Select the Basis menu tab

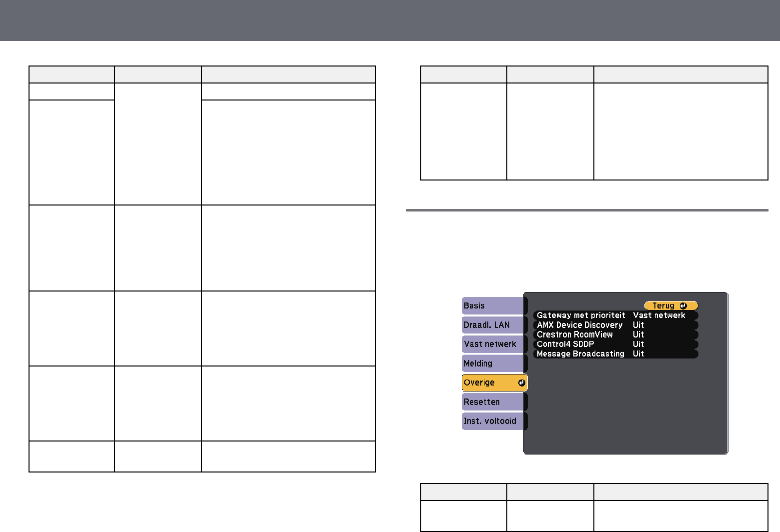click(x=492, y=305)
